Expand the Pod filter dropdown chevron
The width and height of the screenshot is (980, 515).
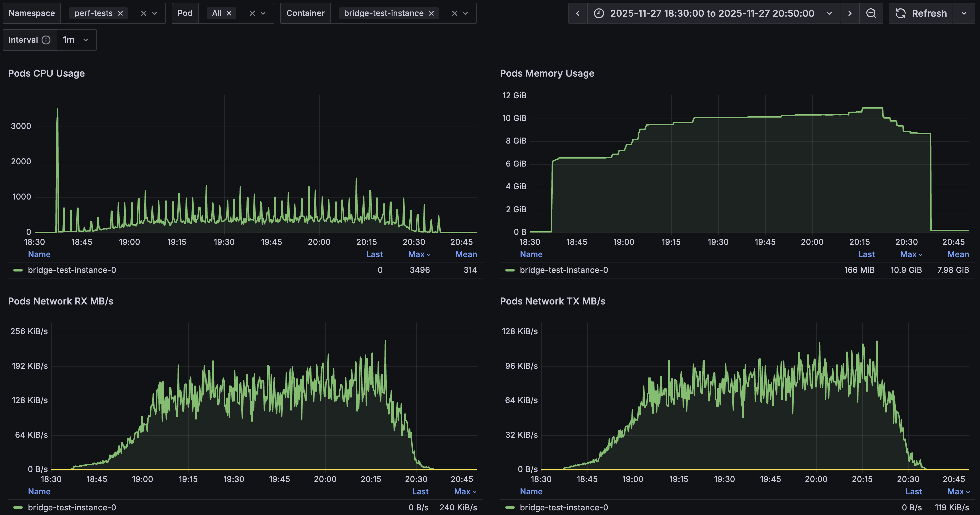(x=263, y=13)
